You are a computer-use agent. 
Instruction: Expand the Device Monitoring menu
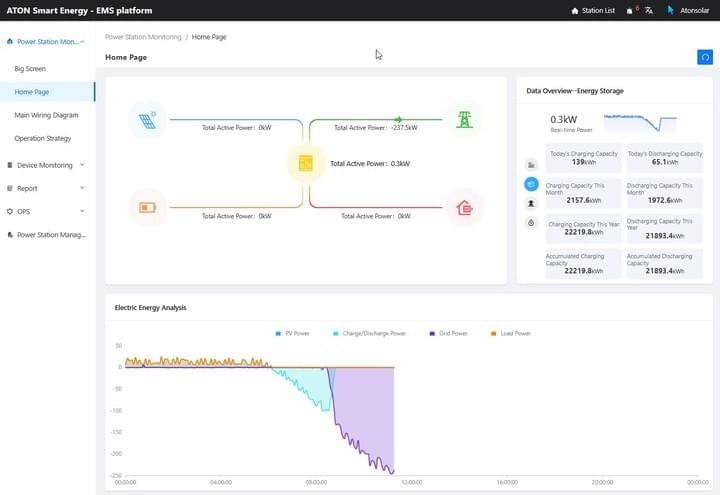coord(46,165)
